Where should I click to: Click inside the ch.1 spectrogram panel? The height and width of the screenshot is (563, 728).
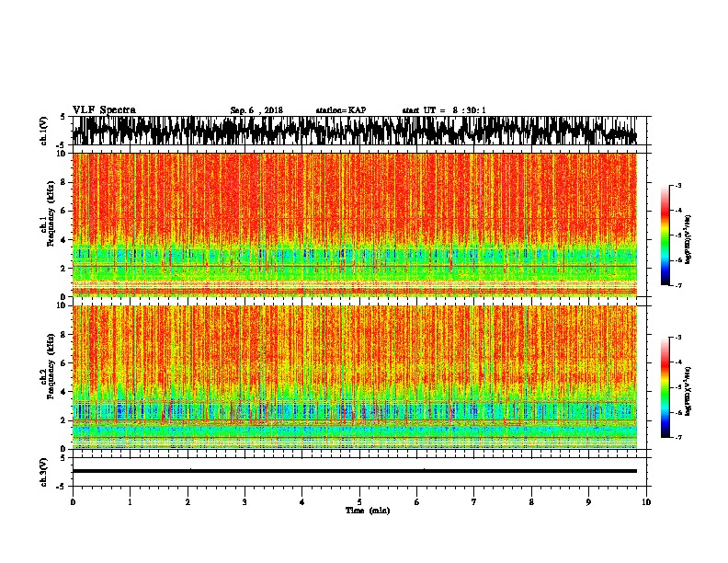tap(358, 224)
